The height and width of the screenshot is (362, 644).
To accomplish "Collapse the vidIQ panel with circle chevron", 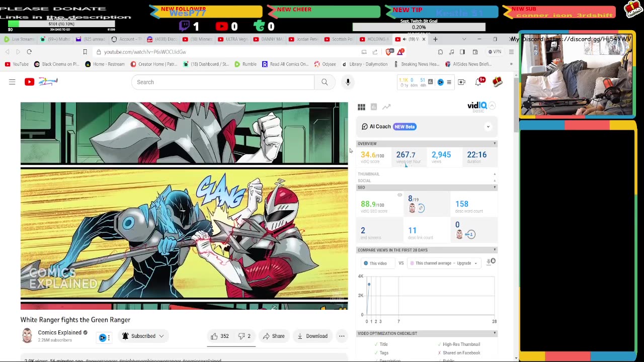I will tap(492, 106).
